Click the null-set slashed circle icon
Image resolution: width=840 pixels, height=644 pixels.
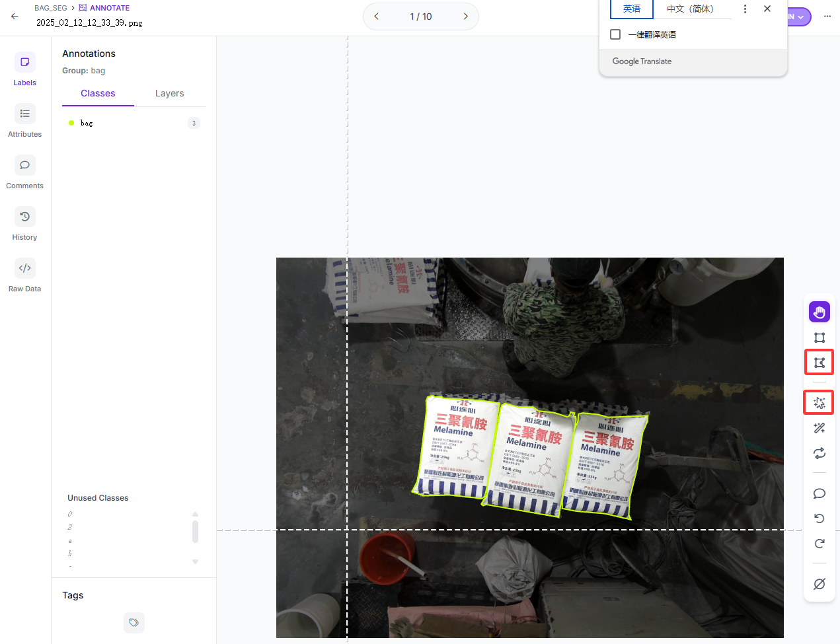[x=820, y=584]
